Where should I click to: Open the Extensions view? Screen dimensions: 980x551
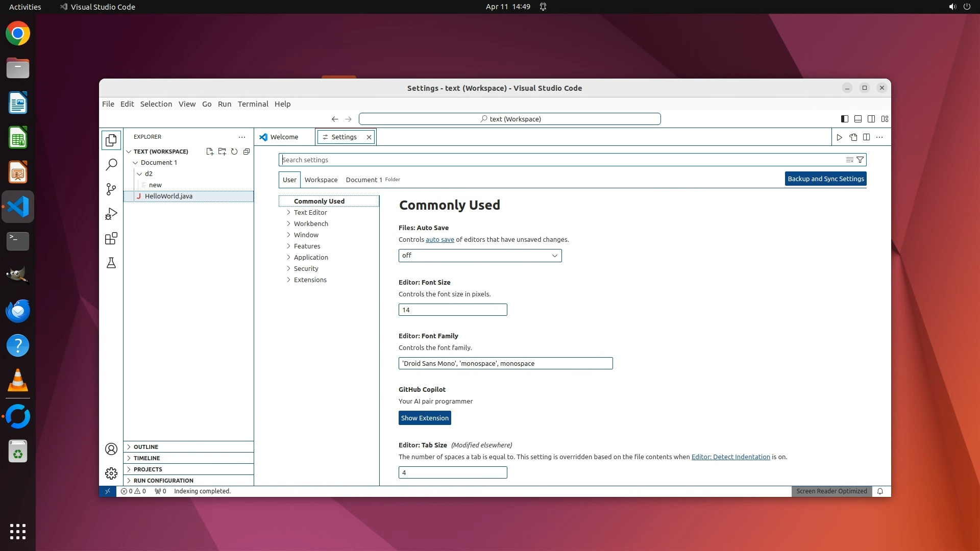pyautogui.click(x=111, y=238)
